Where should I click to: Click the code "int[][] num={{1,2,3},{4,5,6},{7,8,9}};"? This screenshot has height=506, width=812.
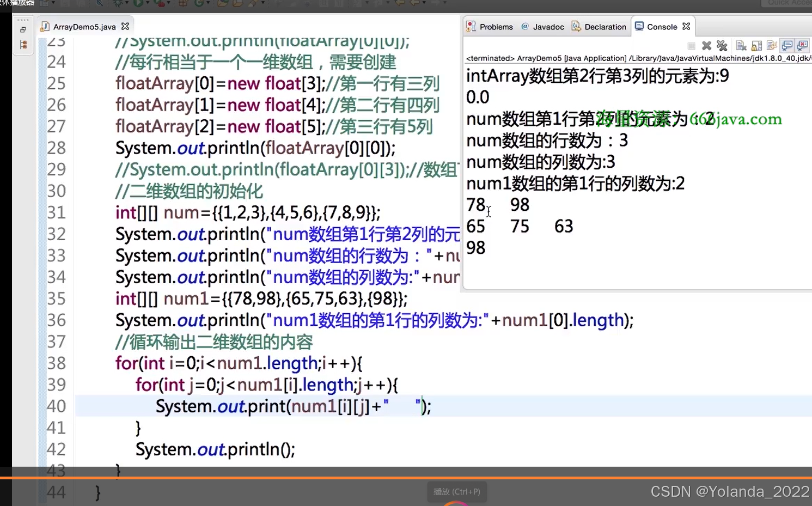tap(248, 212)
